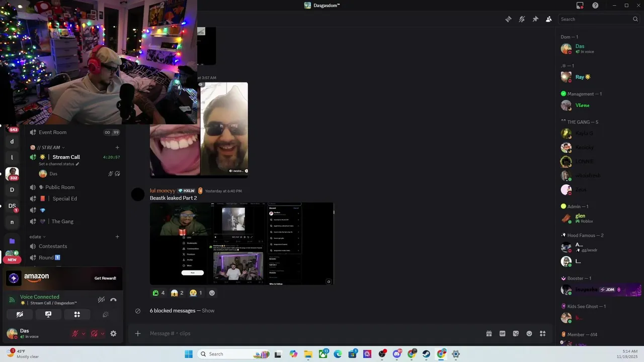Image resolution: width=644 pixels, height=362 pixels.
Task: Open Voice Connected connection details
Action: 40,297
